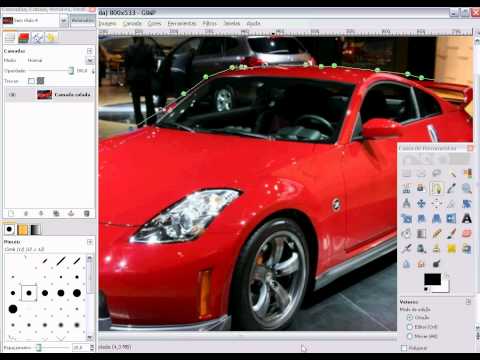Select the Airbrush tool
The height and width of the screenshot is (360, 480).
406,248
